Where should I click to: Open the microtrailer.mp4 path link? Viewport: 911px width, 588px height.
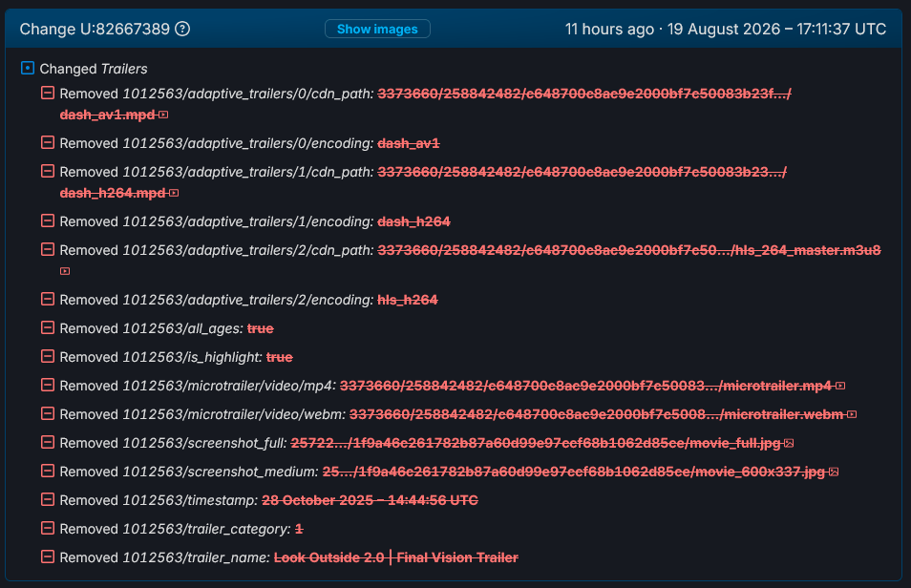pyautogui.click(x=585, y=386)
